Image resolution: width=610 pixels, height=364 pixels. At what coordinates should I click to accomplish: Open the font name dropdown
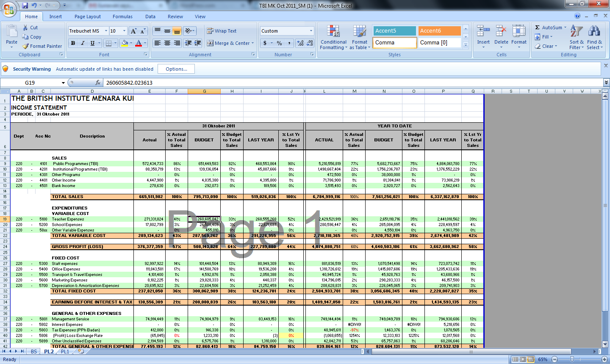coord(106,31)
